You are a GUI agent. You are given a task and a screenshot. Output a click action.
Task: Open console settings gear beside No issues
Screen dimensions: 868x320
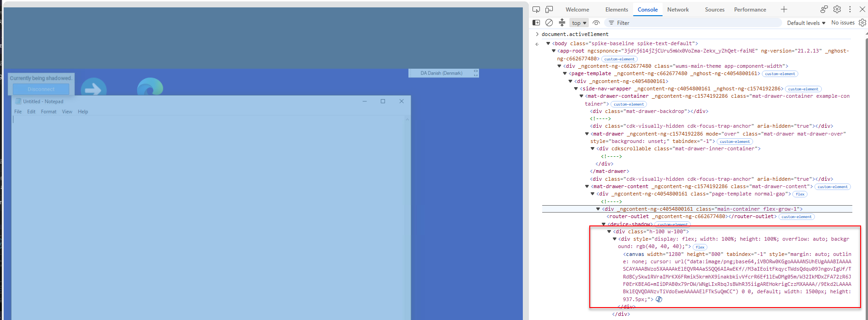(x=862, y=23)
